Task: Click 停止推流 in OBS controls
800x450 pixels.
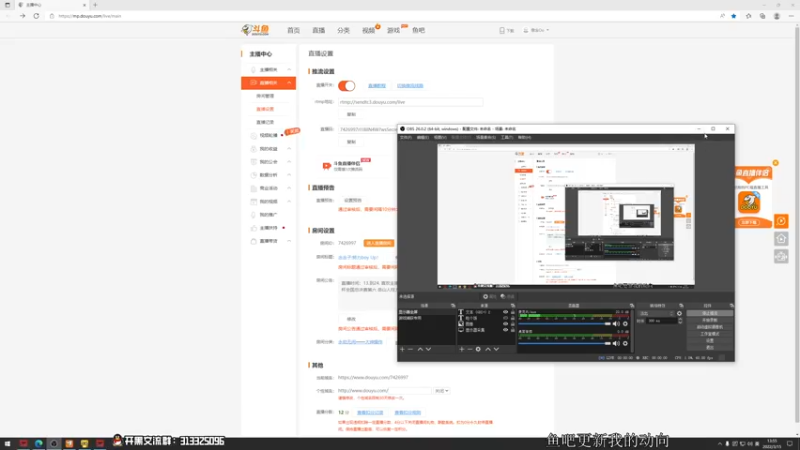Action: pos(710,313)
